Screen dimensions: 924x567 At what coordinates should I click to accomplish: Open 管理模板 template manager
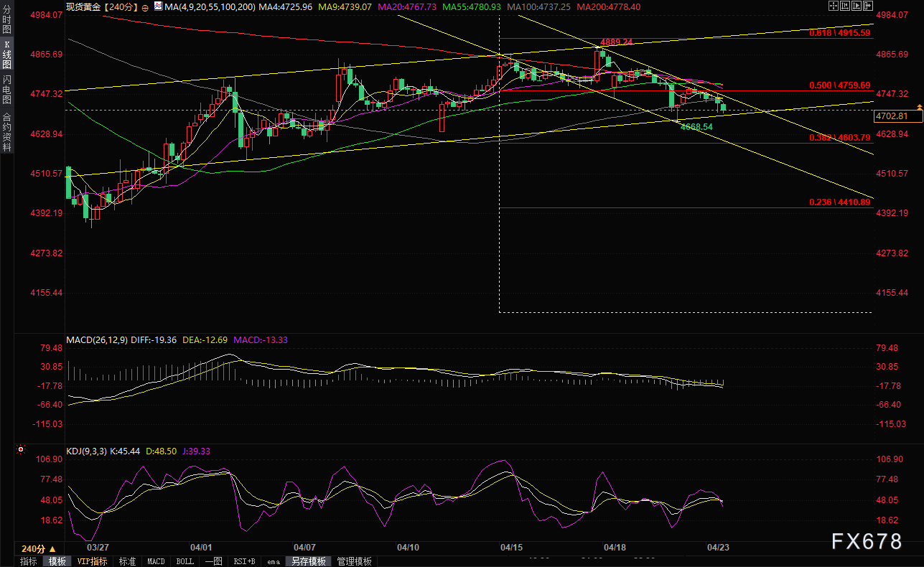pos(354,561)
